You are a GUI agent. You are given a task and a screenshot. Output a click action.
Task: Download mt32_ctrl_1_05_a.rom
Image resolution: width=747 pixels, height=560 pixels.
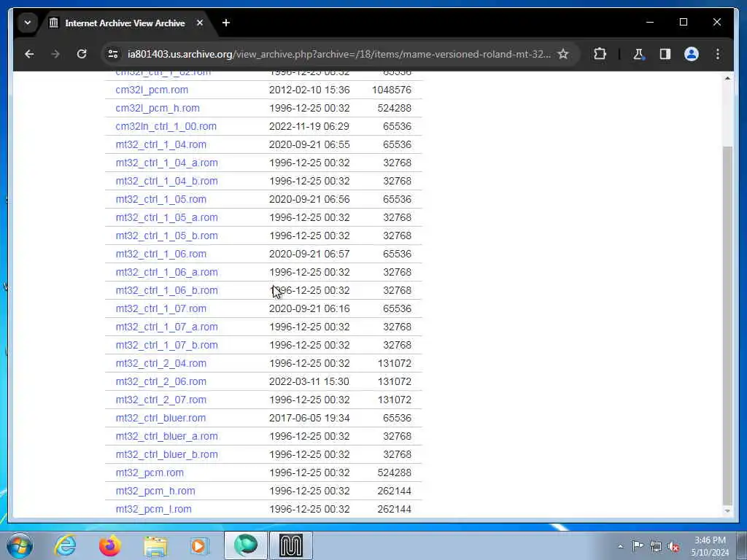coord(167,217)
